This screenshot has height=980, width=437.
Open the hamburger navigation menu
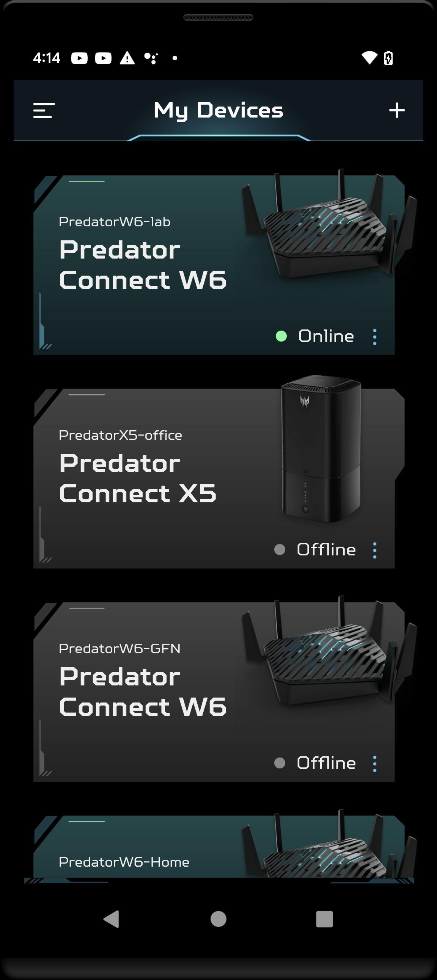click(x=44, y=110)
